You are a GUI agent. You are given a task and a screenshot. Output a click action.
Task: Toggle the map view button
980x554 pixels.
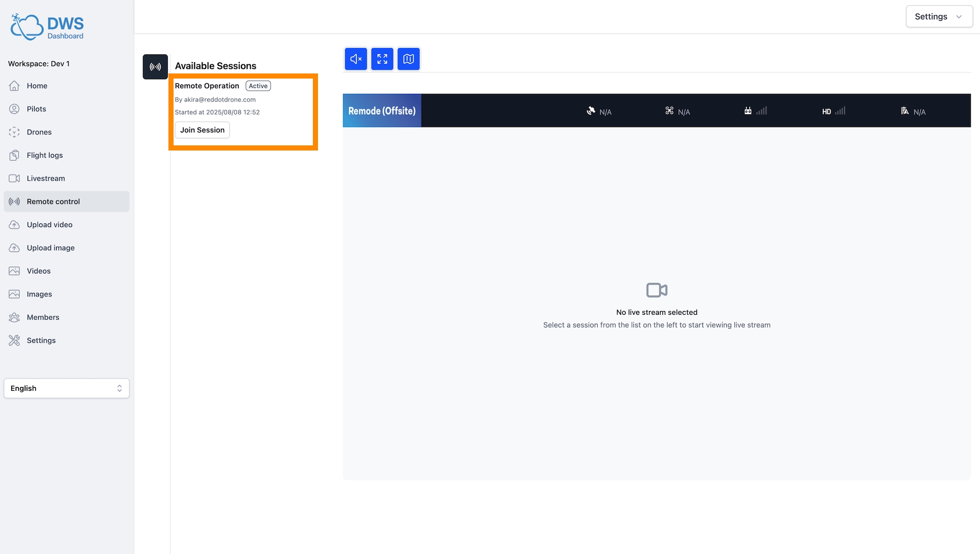coord(408,59)
